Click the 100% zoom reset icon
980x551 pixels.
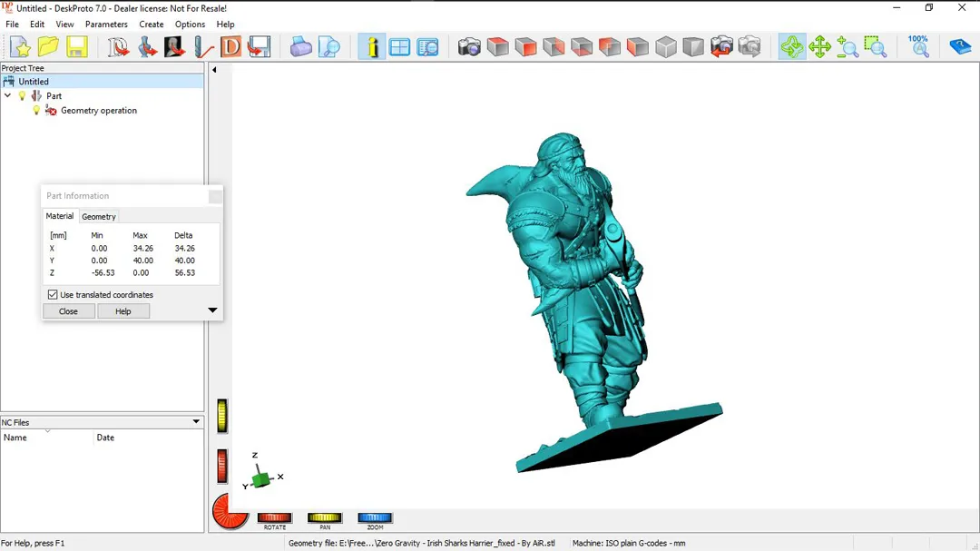coord(918,47)
